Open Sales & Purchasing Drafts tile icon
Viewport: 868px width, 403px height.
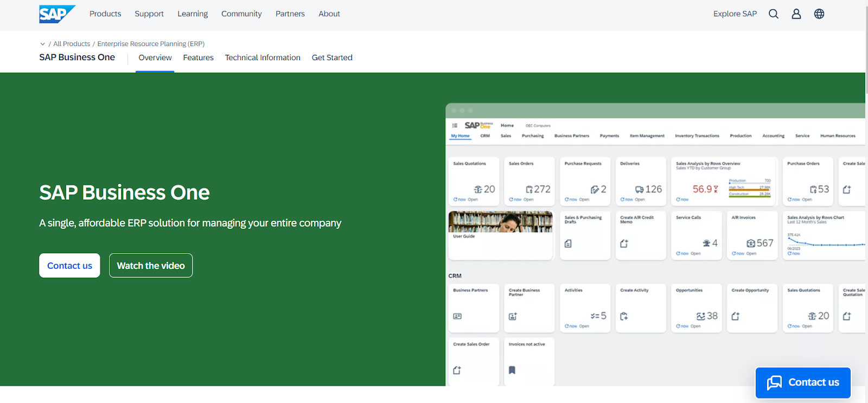point(568,244)
